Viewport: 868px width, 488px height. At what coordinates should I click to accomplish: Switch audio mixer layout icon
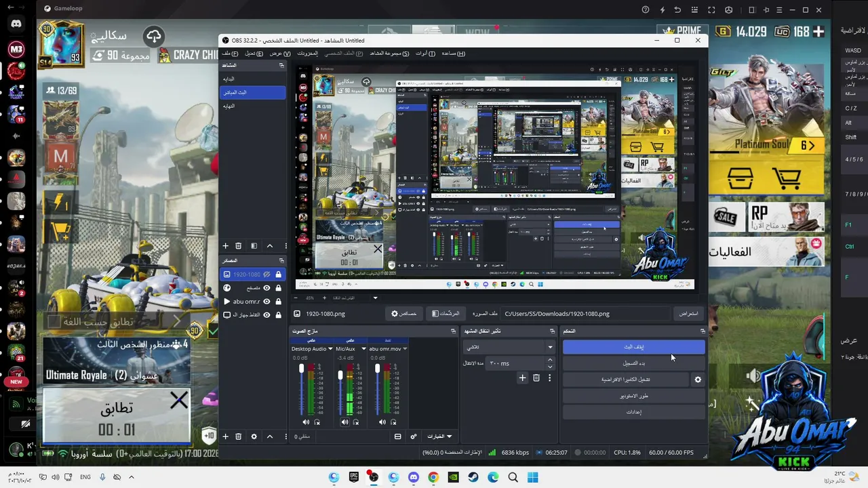tap(397, 436)
